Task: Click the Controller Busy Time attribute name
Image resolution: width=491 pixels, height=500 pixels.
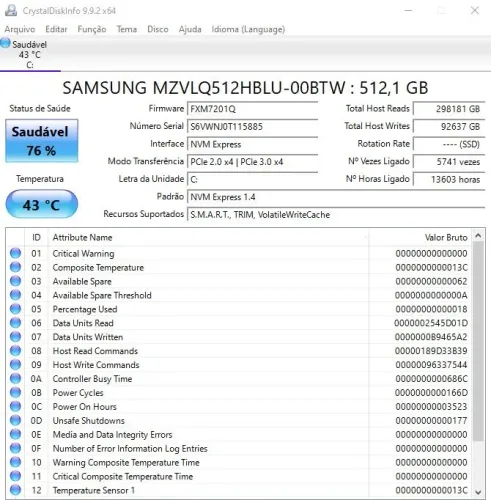Action: [x=92, y=379]
